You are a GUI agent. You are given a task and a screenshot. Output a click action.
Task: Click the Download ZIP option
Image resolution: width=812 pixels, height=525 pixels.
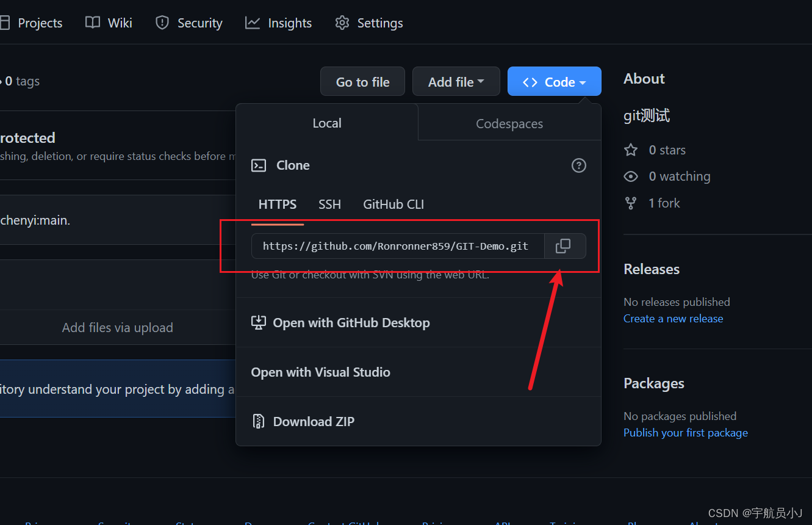coord(313,421)
